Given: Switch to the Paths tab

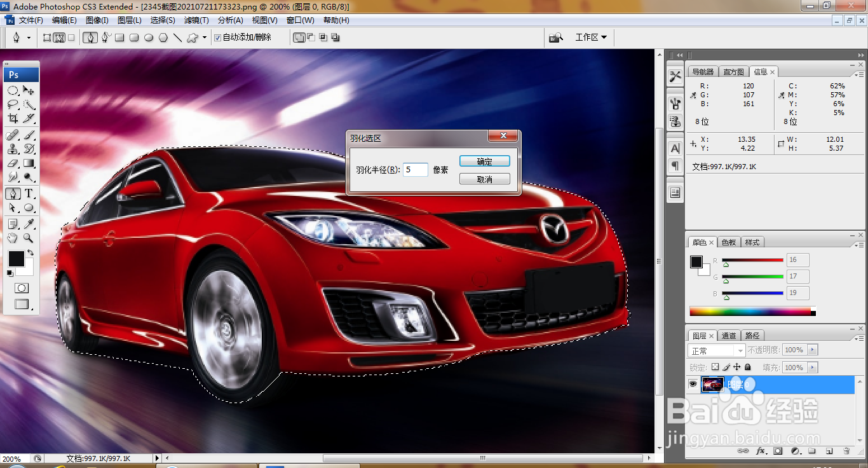Looking at the screenshot, I should (752, 336).
